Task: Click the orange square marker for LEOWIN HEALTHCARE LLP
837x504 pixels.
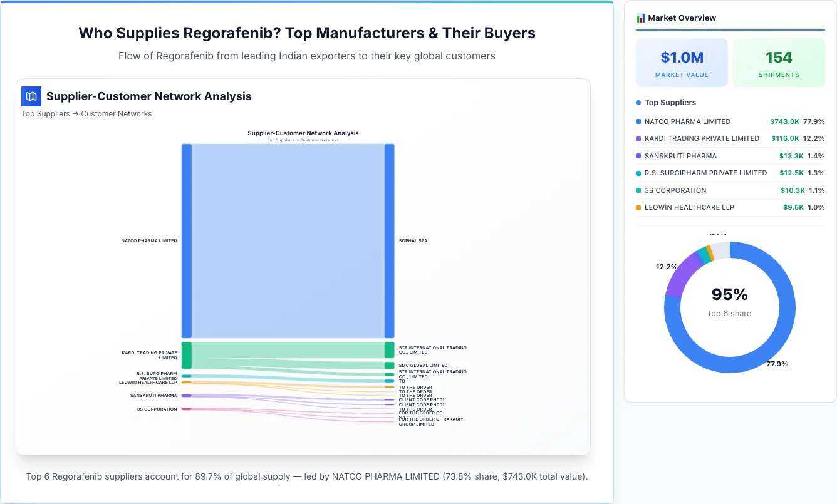Action: pyautogui.click(x=637, y=207)
